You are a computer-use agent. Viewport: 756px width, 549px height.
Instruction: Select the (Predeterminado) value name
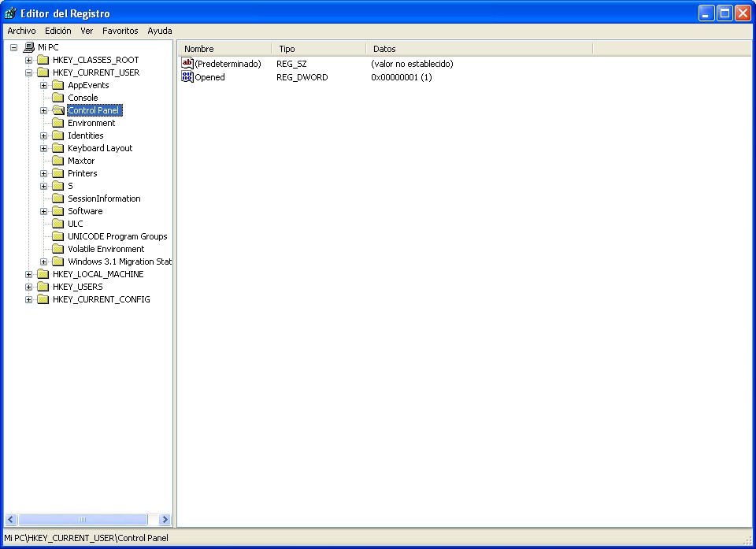point(228,64)
